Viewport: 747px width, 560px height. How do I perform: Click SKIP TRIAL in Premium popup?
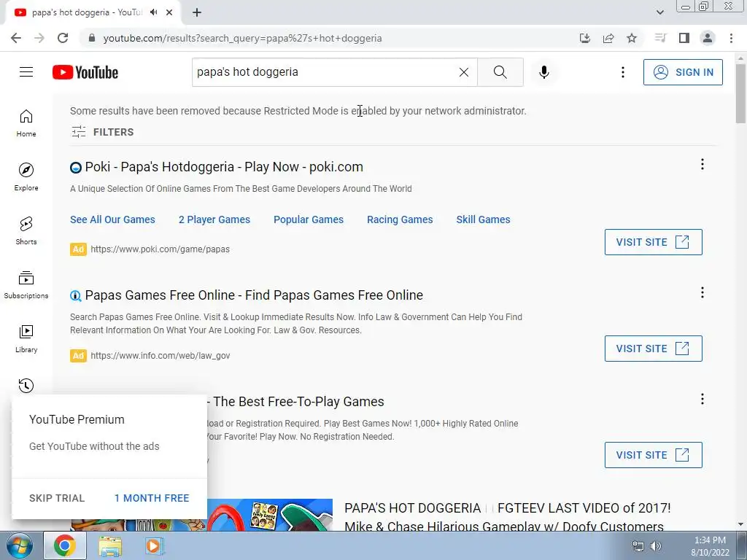pyautogui.click(x=57, y=498)
